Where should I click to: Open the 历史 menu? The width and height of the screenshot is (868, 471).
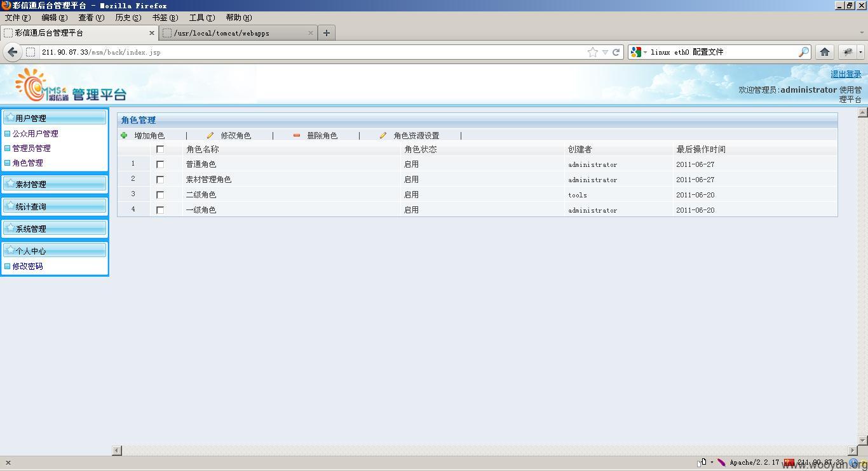128,18
